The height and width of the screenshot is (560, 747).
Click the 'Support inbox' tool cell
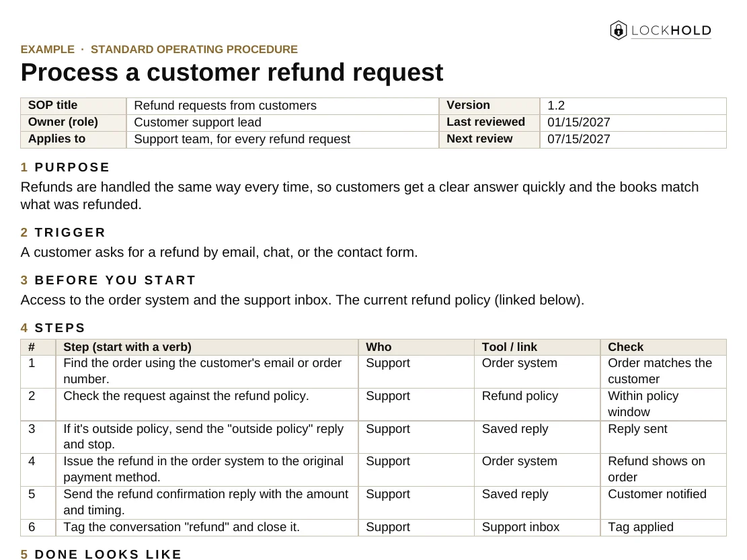(x=537, y=528)
